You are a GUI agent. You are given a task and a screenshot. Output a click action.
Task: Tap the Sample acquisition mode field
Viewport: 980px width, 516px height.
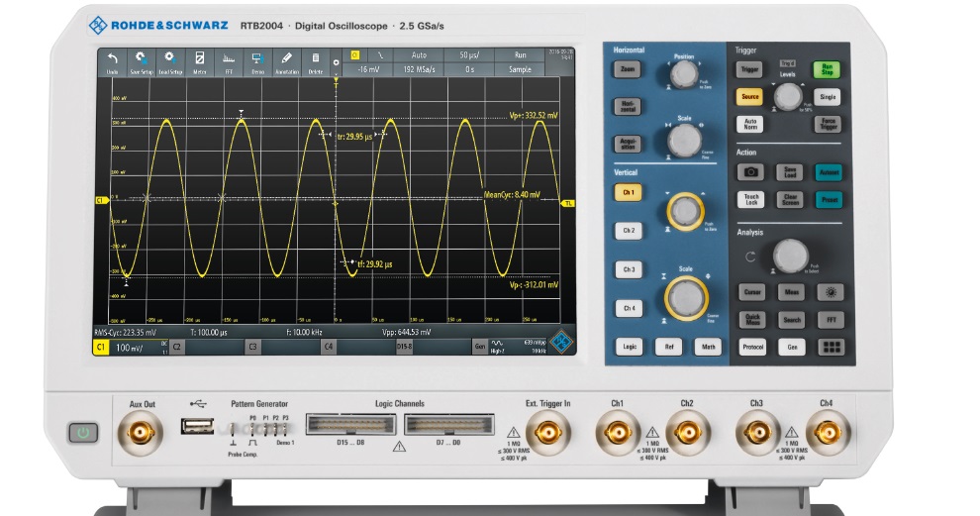(x=520, y=69)
